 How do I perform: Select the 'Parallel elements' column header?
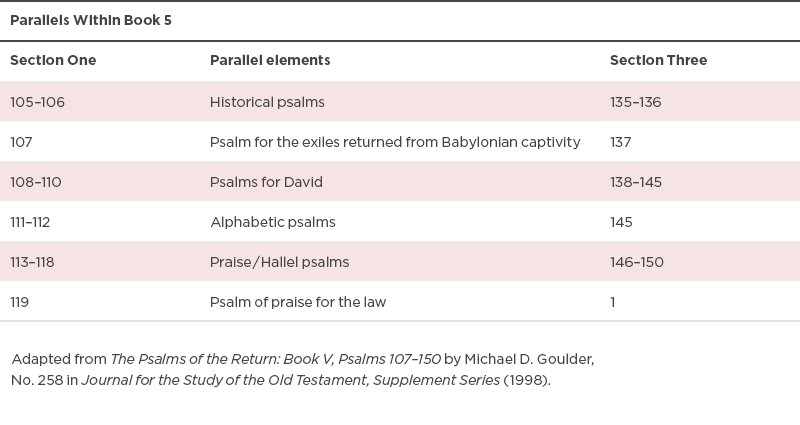[x=270, y=60]
